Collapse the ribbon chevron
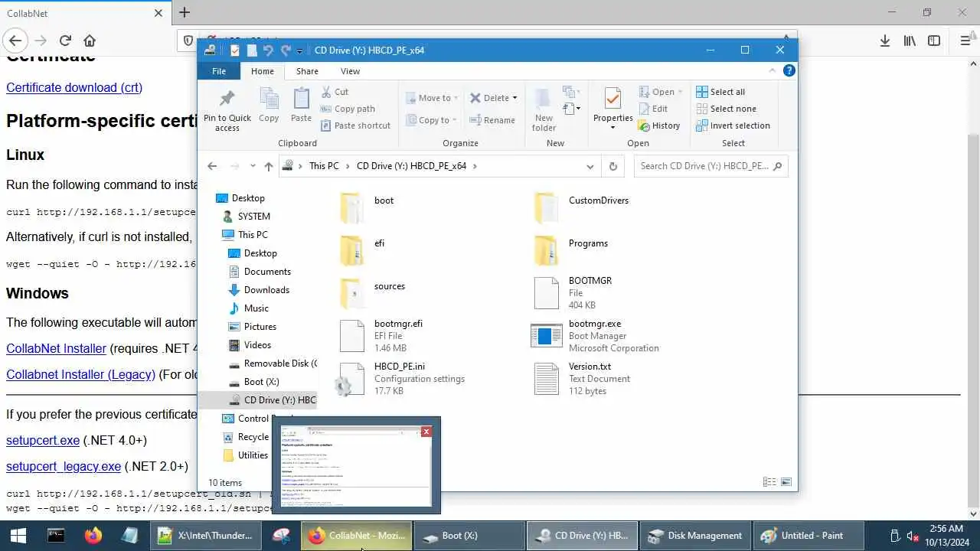The image size is (980, 551). 773,70
